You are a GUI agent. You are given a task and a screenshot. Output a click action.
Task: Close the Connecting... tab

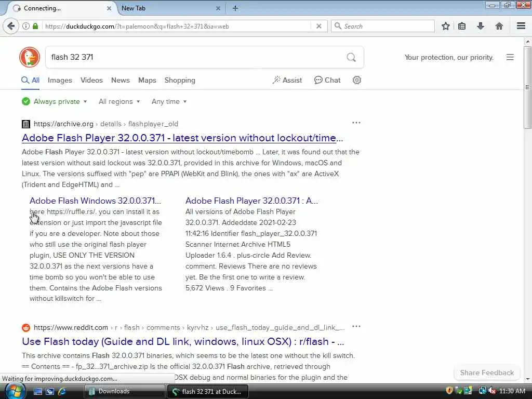coord(109,8)
